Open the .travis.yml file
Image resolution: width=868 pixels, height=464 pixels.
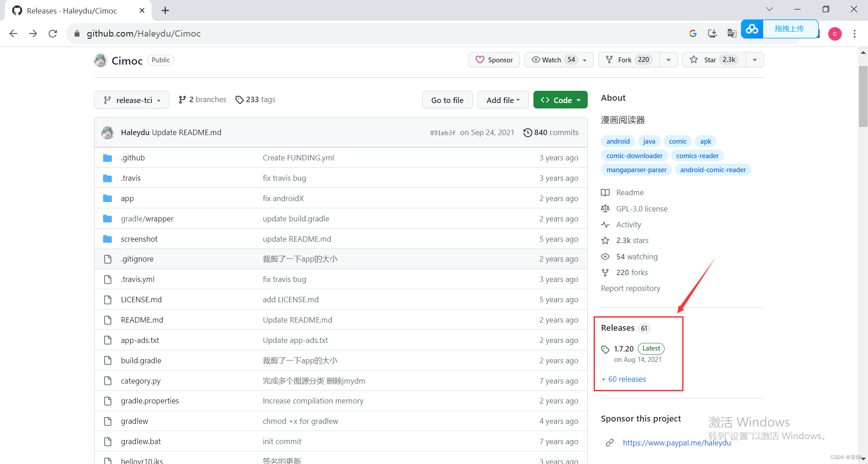137,279
